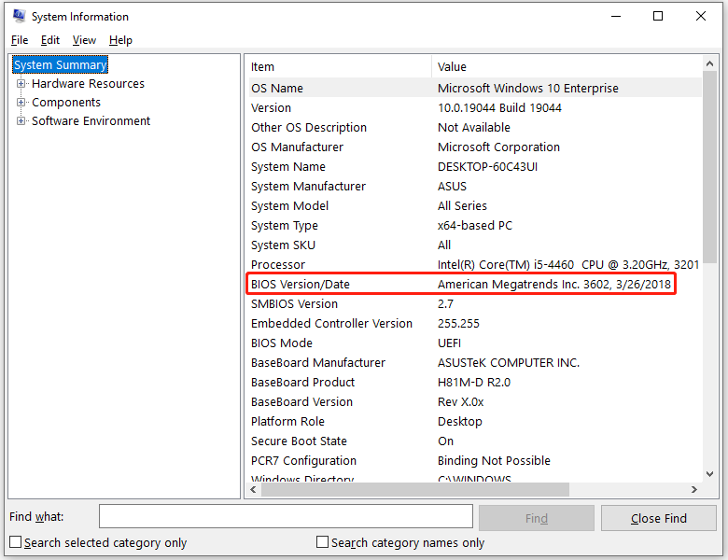Tick 'Search selected category only' checkbox

tap(15, 542)
